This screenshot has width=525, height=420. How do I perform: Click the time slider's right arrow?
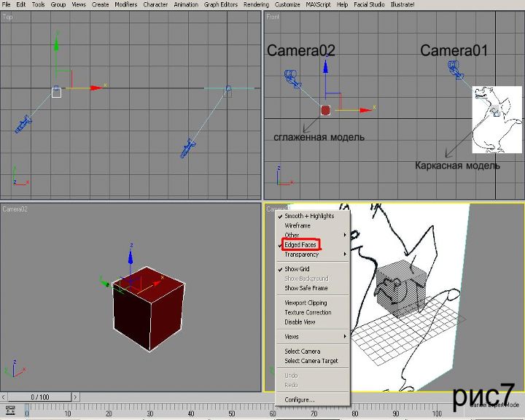76,397
